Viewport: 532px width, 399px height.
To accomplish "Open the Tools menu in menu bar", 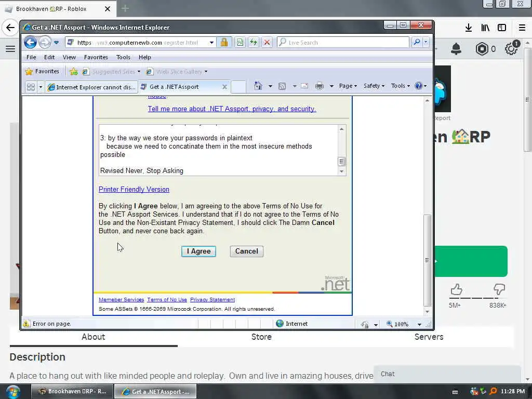I will click(123, 57).
